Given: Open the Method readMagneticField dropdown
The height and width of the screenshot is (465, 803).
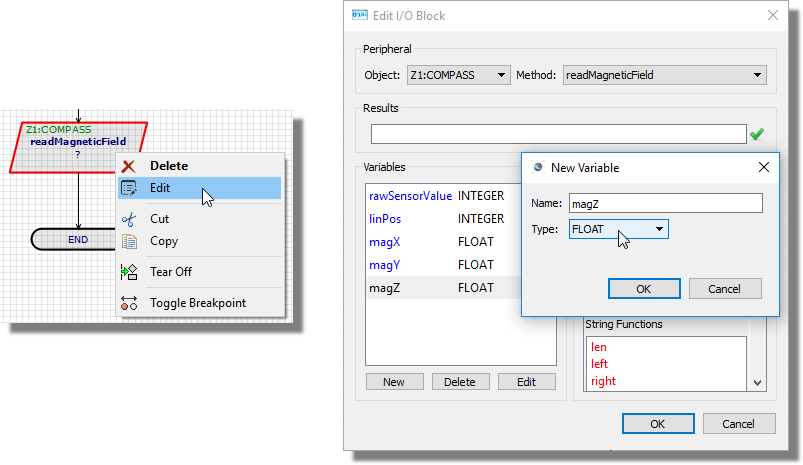Looking at the screenshot, I should (x=664, y=75).
